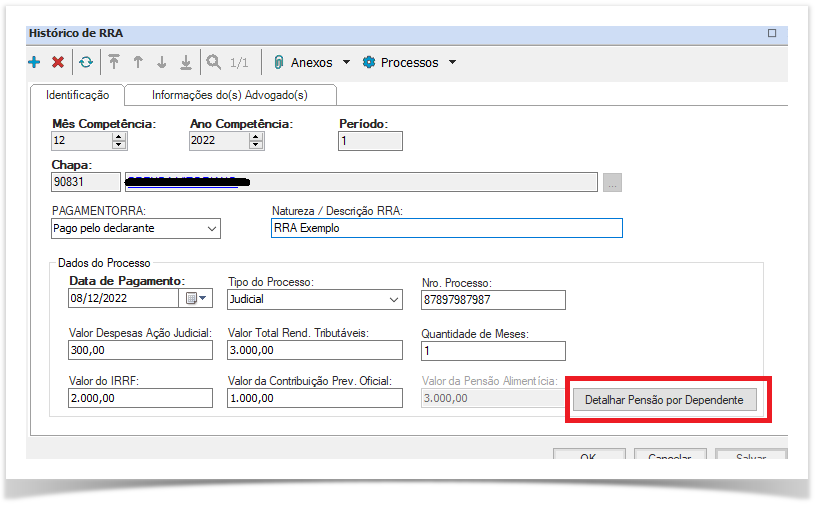Focus the Natureza / Descrição RRA field
Image resolution: width=822 pixels, height=508 pixels.
tap(447, 228)
